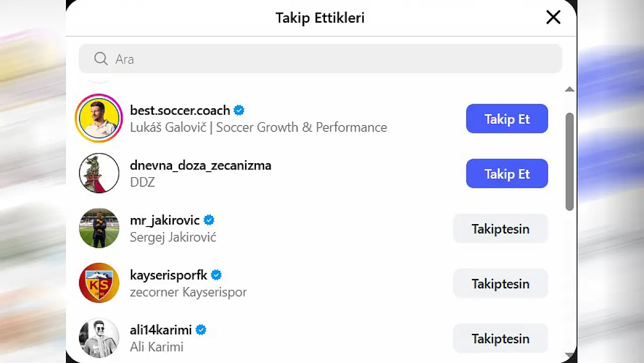This screenshot has height=363, width=644.
Task: Click Takiptesin next to ali14karimi
Action: click(500, 338)
